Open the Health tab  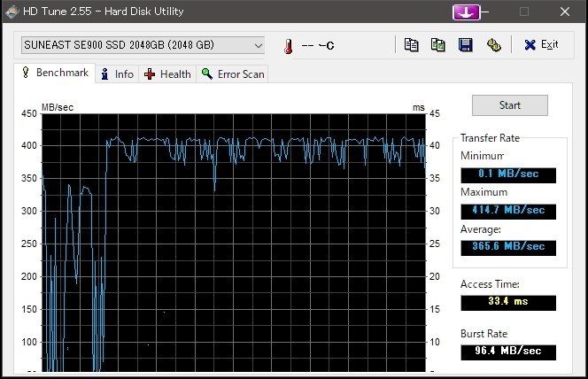[x=167, y=74]
